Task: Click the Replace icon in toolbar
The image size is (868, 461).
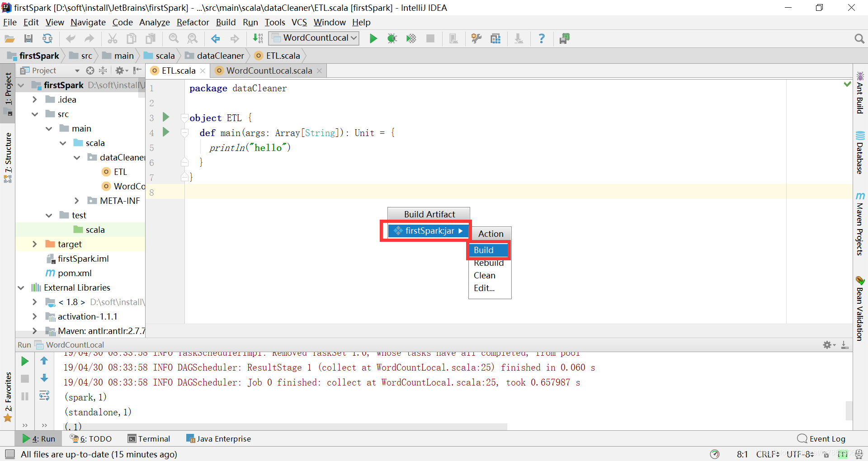Action: tap(193, 39)
